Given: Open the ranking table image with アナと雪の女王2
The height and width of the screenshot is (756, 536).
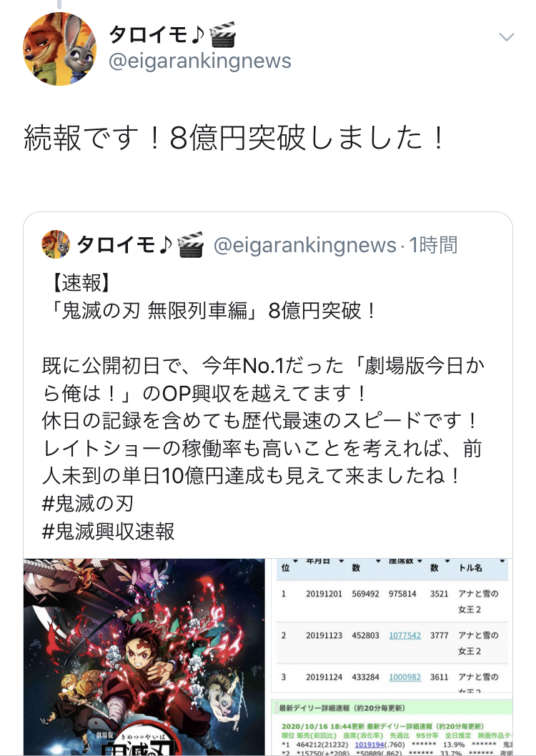Looking at the screenshot, I should [x=392, y=626].
